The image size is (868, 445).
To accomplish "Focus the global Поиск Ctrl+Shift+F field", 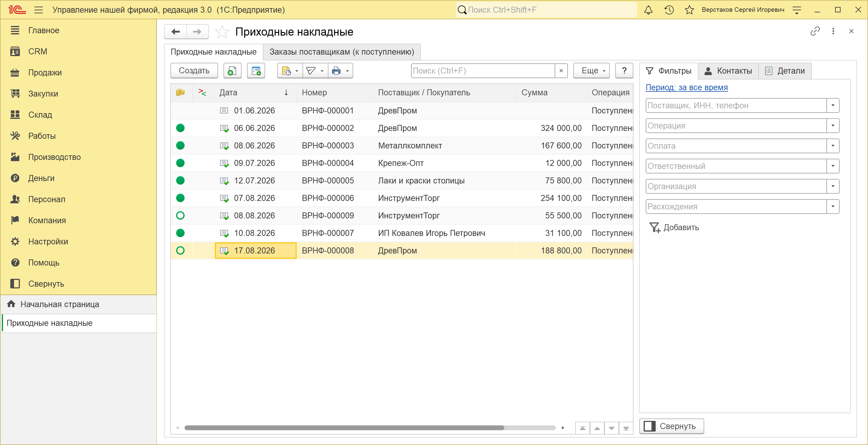I will coord(546,10).
